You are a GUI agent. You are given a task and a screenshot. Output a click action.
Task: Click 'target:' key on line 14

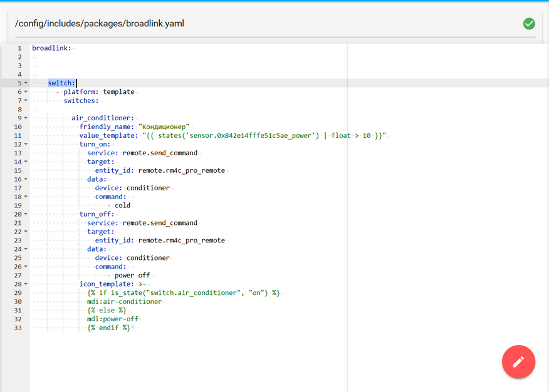[101, 162]
